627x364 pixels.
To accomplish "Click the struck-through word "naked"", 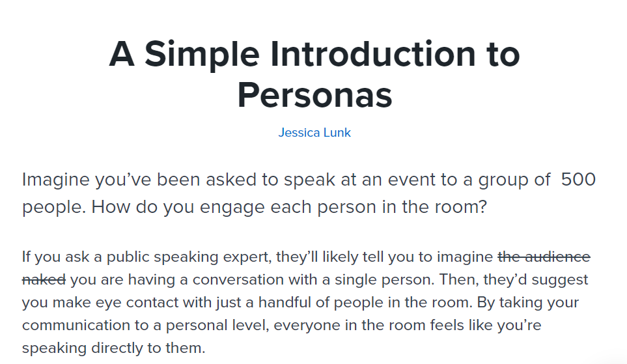I will coord(44,279).
